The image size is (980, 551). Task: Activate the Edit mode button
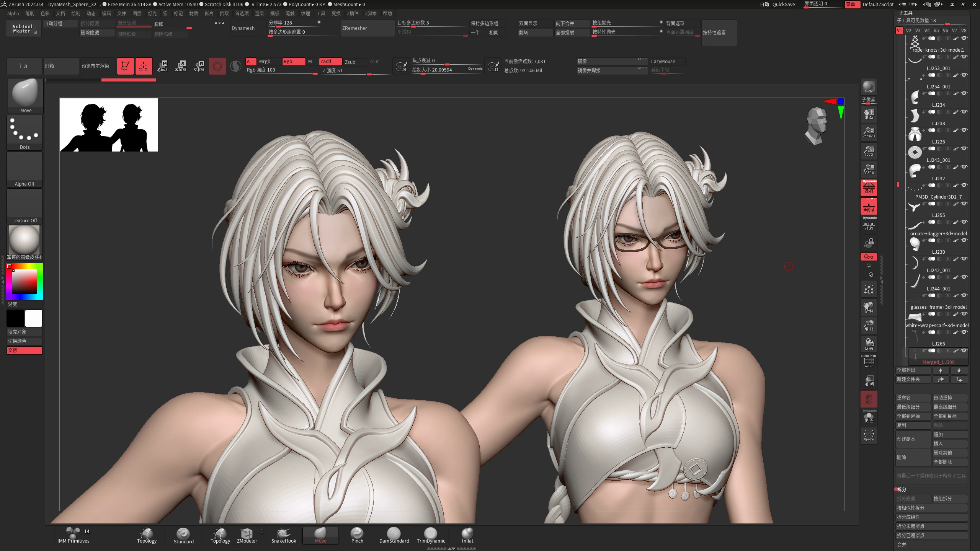coord(125,66)
